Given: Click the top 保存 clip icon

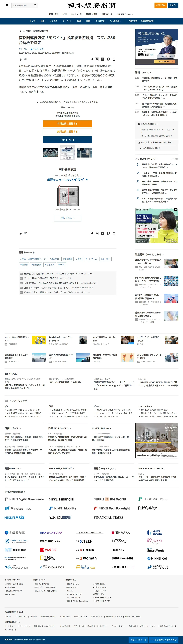Looking at the screenshot, I should 21,59.
